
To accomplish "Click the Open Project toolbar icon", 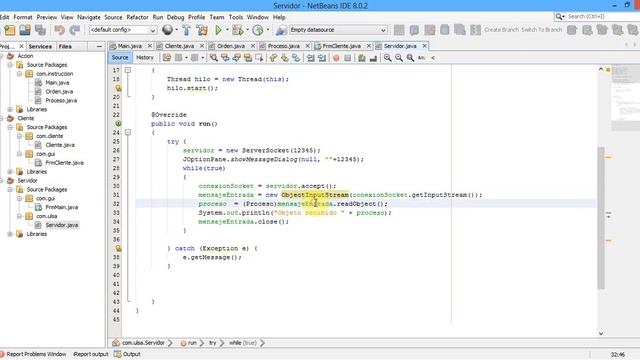I will click(25, 30).
